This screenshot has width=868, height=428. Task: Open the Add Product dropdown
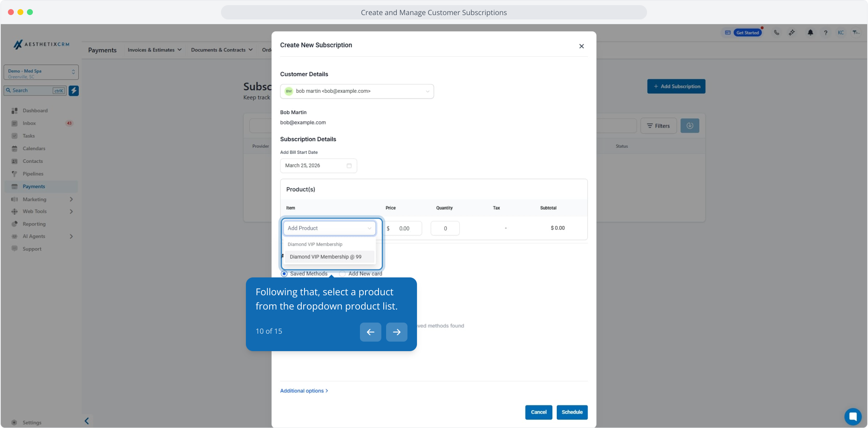329,228
